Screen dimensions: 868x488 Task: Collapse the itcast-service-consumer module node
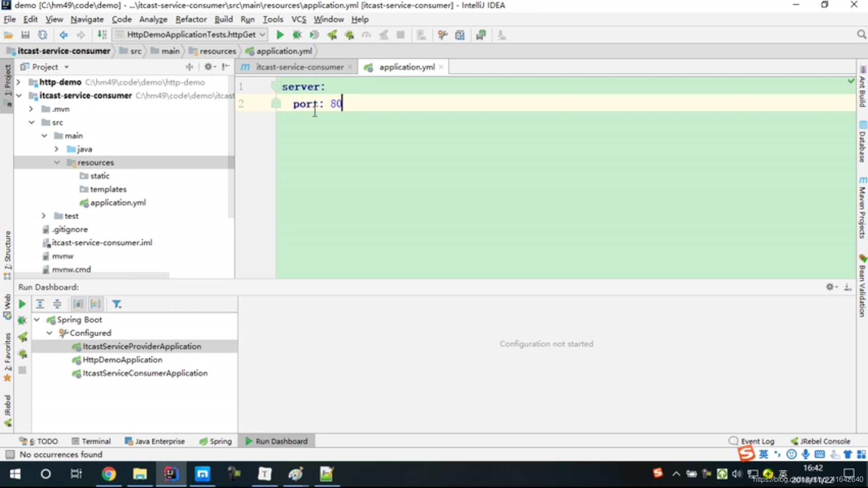19,96
